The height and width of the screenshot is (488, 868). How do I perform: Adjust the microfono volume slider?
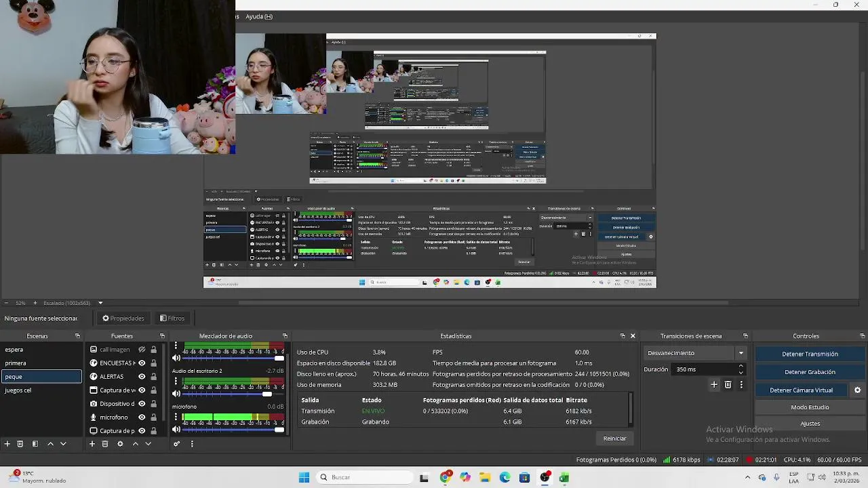pos(233,430)
